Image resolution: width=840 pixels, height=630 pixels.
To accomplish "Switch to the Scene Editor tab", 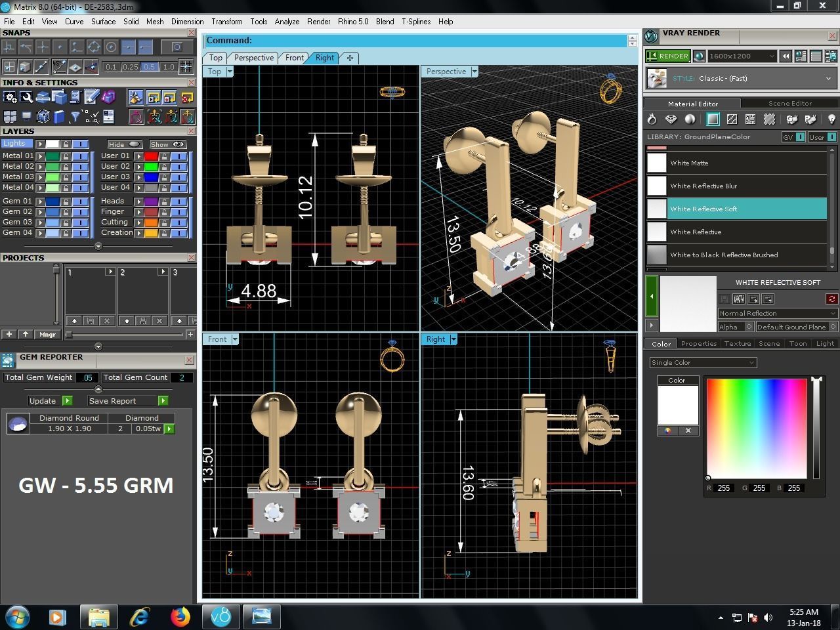I will (x=789, y=103).
